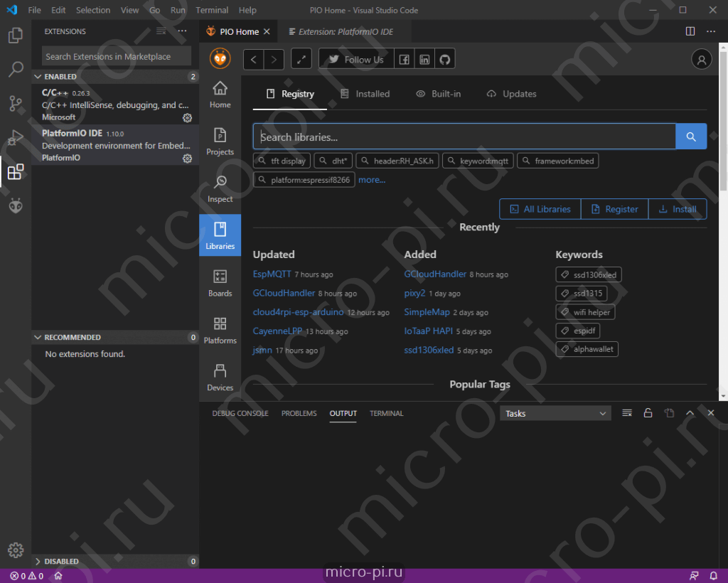Click the library search magnifier button
The height and width of the screenshot is (583, 728).
pos(690,136)
